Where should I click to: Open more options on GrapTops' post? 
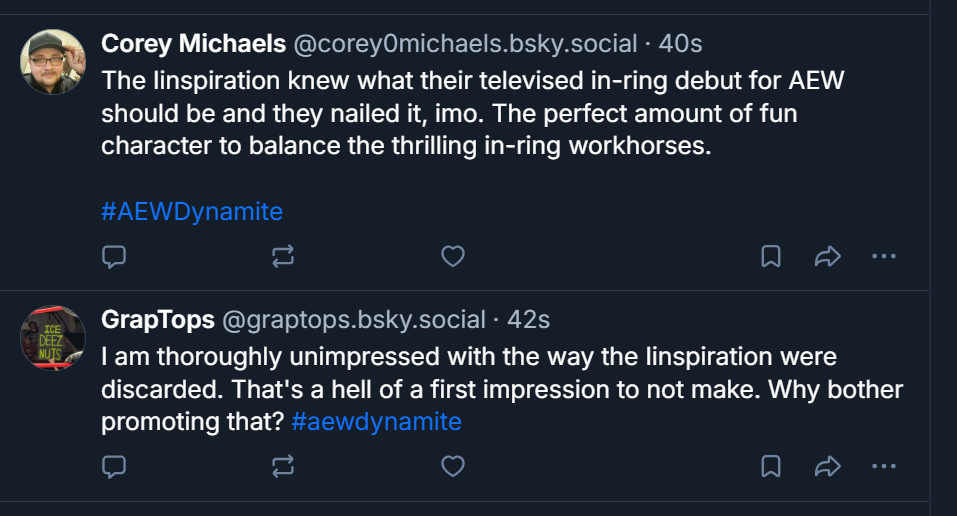(884, 466)
